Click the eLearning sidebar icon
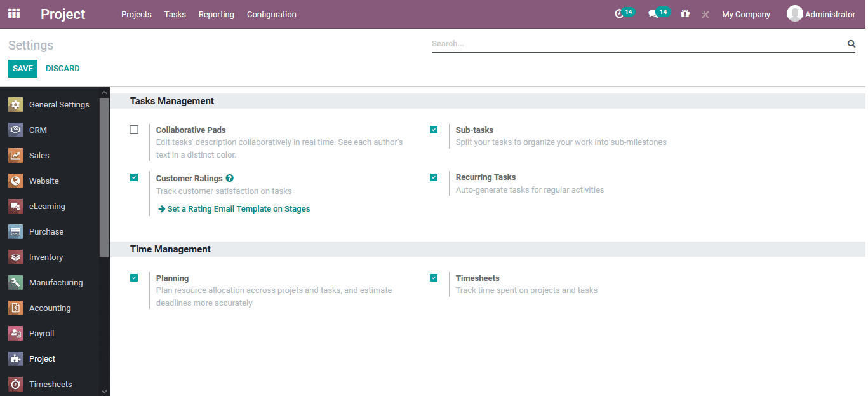868x396 pixels. [x=15, y=206]
